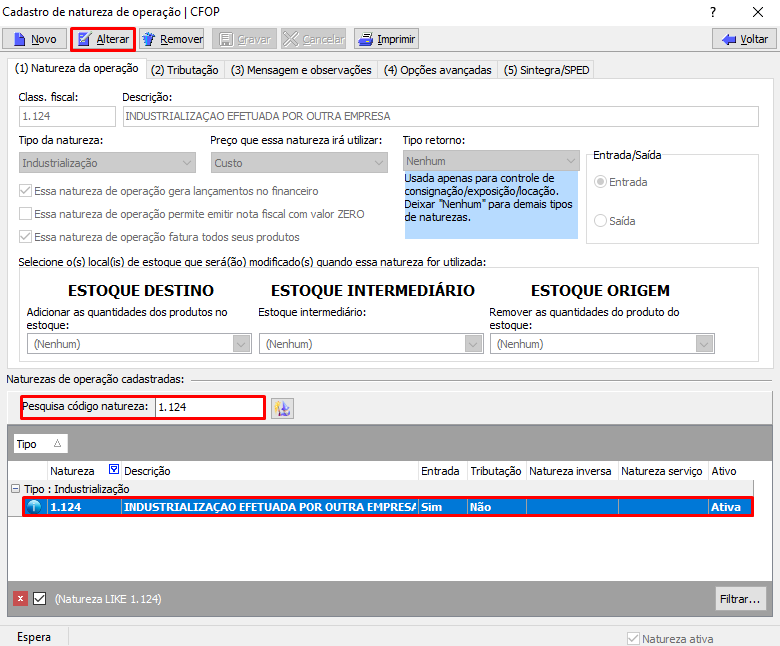Go back using the Voltar button

(x=743, y=39)
